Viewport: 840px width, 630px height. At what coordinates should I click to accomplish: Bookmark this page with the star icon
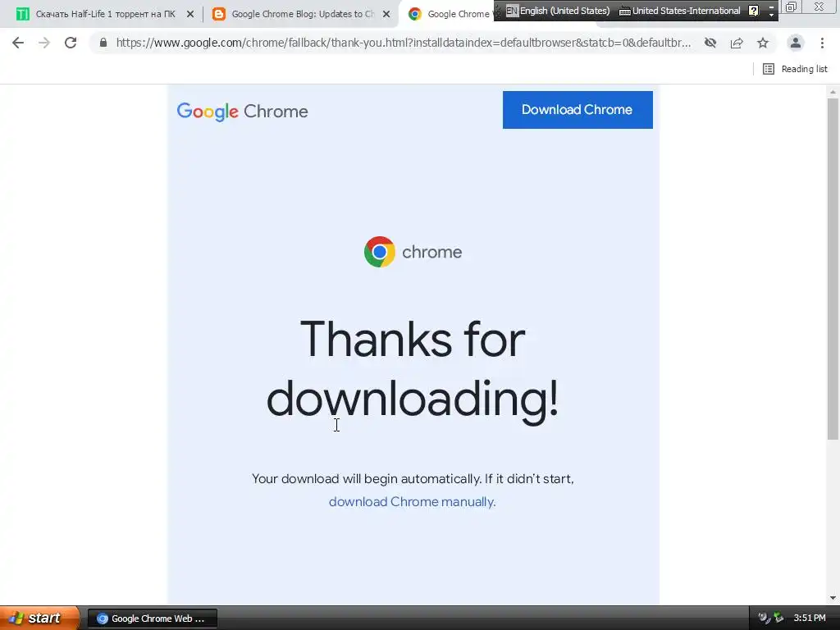pyautogui.click(x=763, y=43)
